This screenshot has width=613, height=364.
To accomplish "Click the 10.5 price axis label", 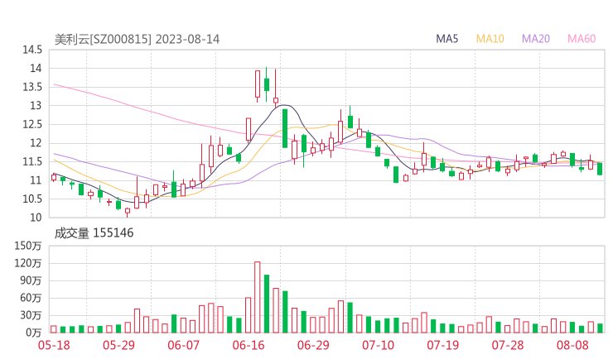I will 32,199.
